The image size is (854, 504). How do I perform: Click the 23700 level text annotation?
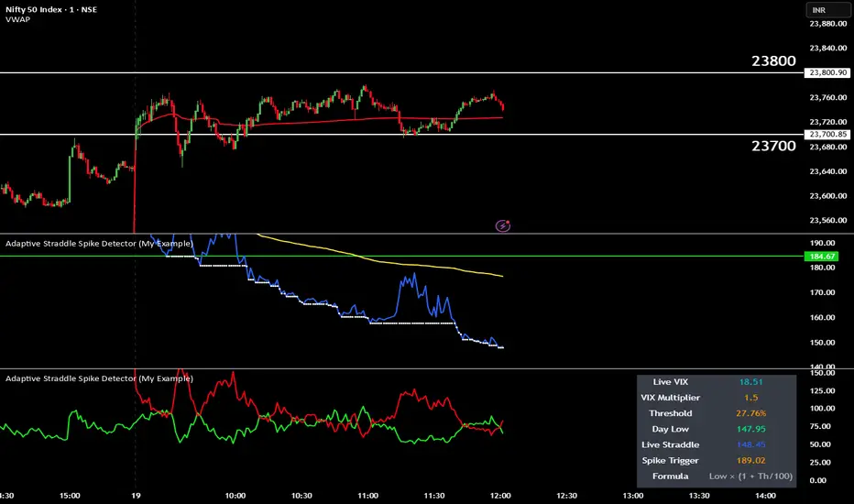773,146
